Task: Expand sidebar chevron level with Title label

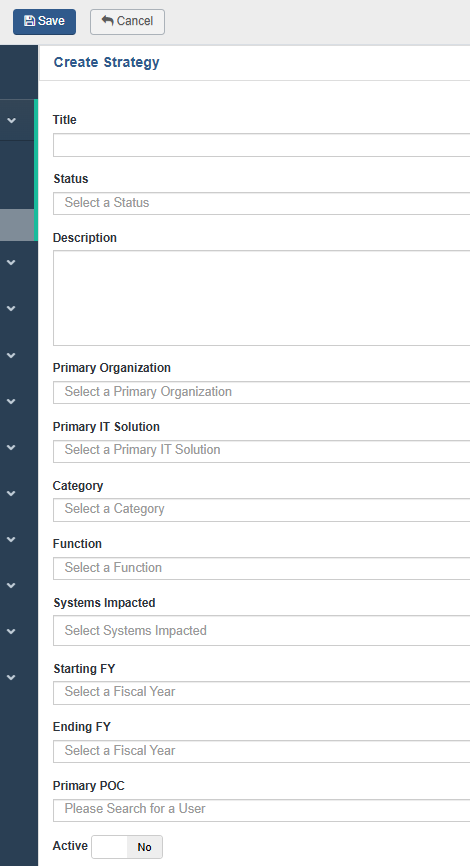Action: click(12, 120)
